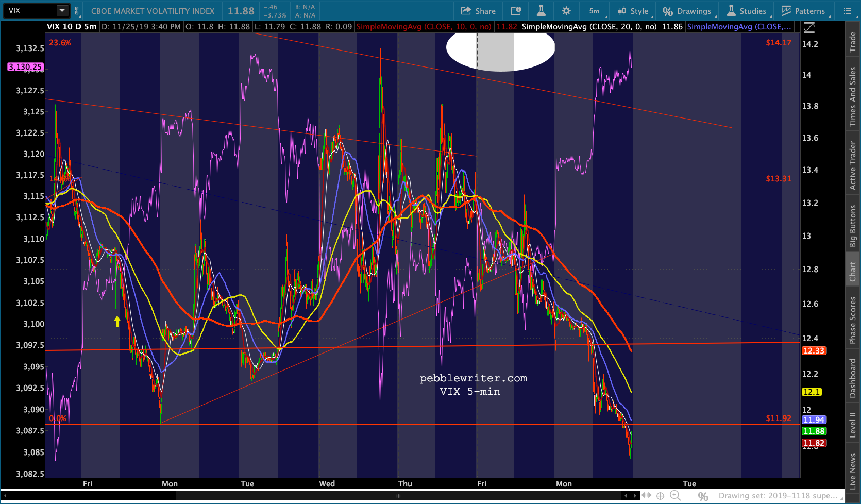Open the Drawings menu
This screenshot has height=504, width=861.
[688, 11]
